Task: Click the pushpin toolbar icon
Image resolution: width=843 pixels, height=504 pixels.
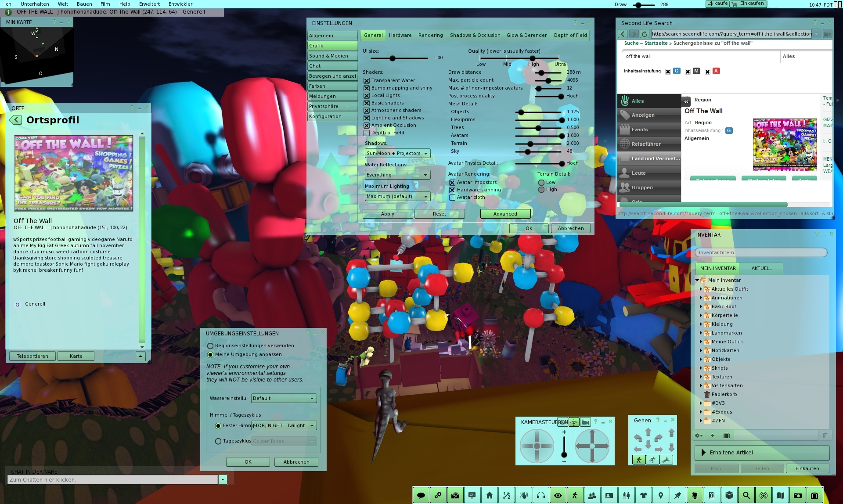Action: point(677,495)
